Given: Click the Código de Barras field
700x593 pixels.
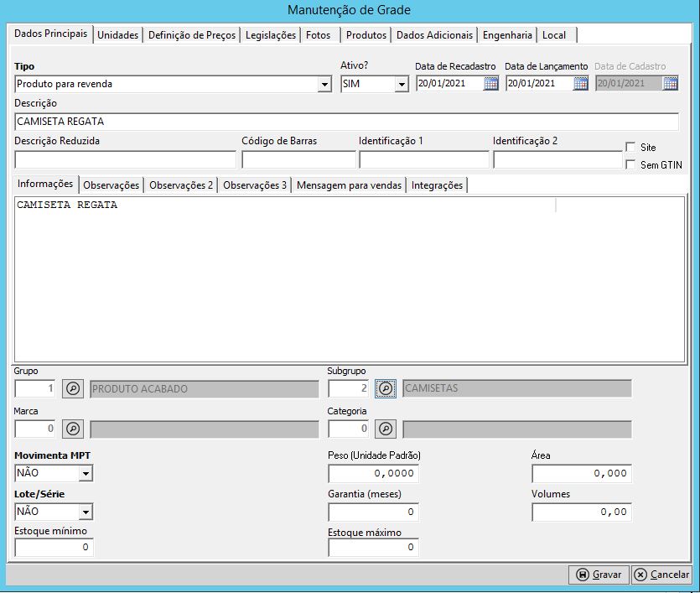Looking at the screenshot, I should coord(298,160).
